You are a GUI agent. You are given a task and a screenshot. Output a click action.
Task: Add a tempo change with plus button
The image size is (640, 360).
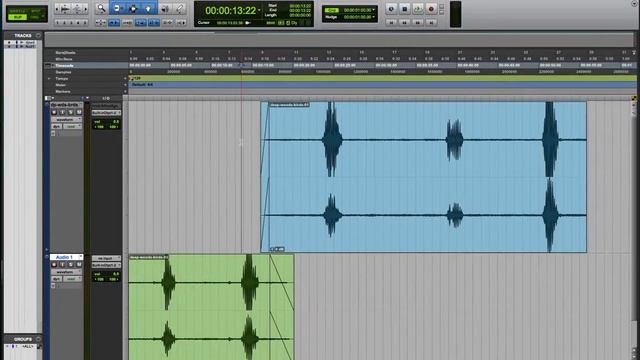click(x=125, y=78)
